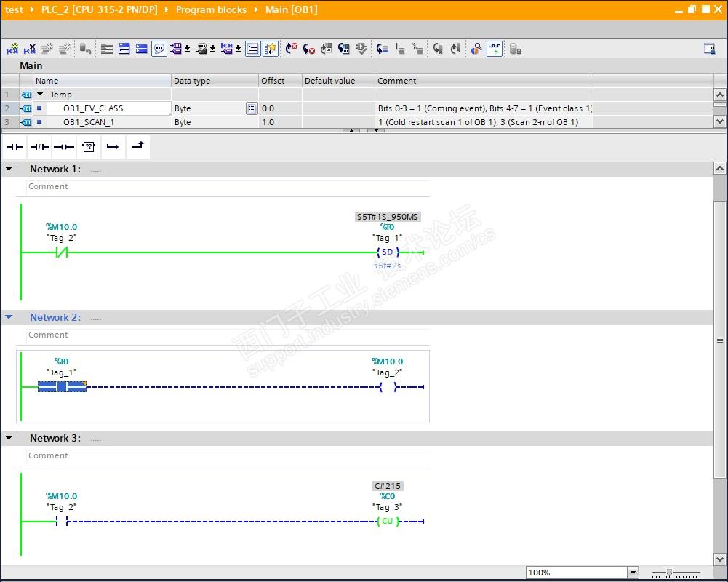Viewport: 728px width, 582px height.
Task: Click the go to next bookmark icon
Action: [x=437, y=49]
